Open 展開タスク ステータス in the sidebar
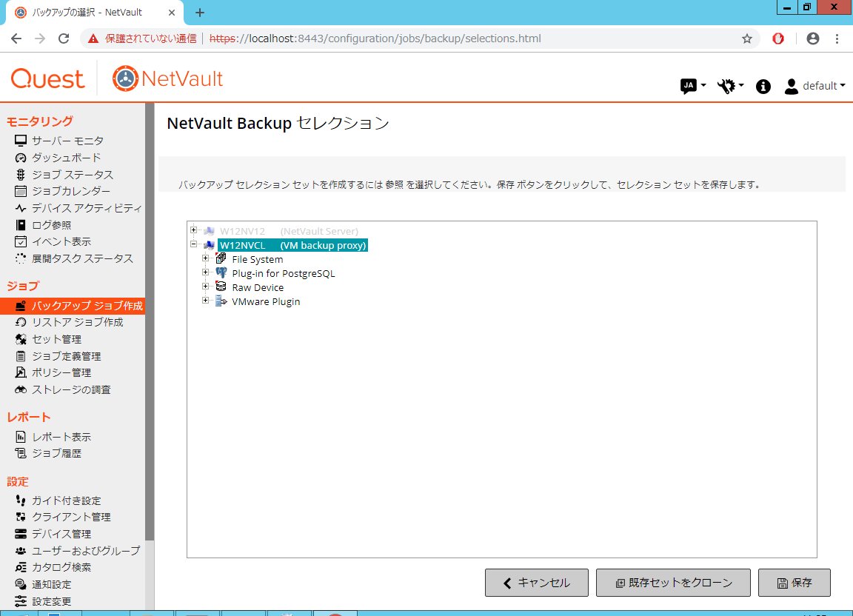This screenshot has height=616, width=853. (82, 258)
